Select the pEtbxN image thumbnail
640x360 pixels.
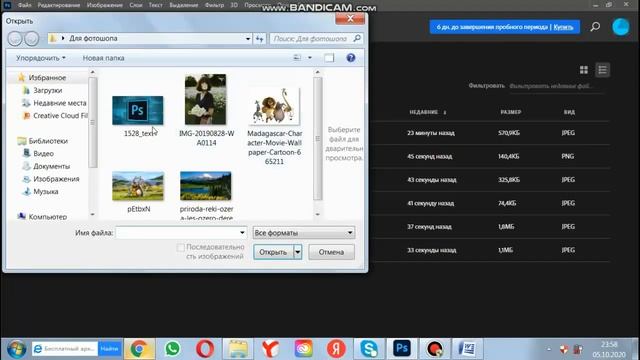click(138, 186)
